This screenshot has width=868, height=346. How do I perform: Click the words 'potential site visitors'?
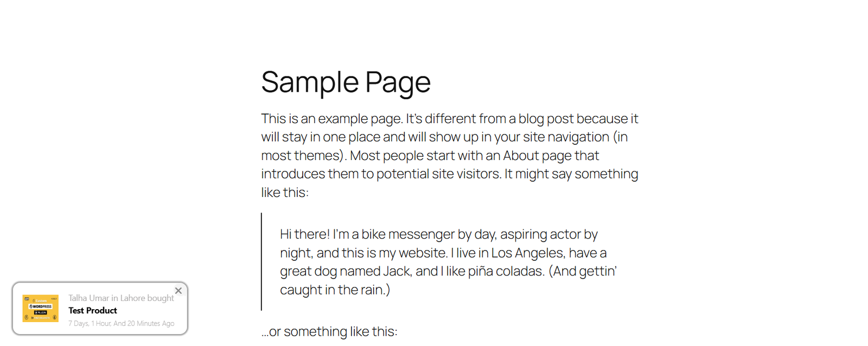tap(438, 174)
